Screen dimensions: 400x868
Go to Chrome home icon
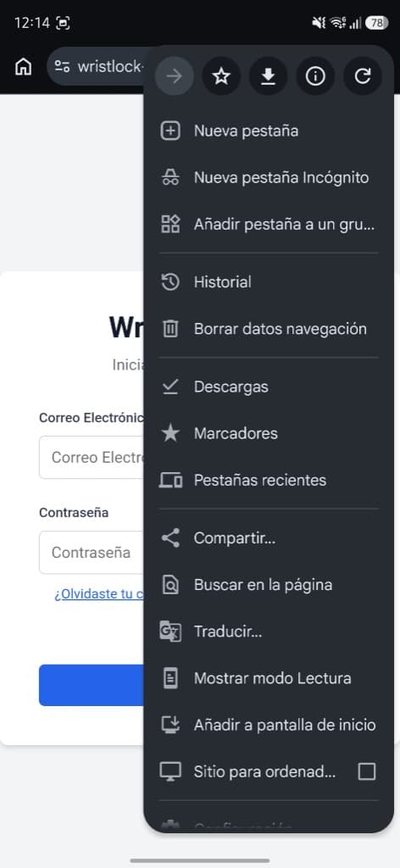point(23,67)
